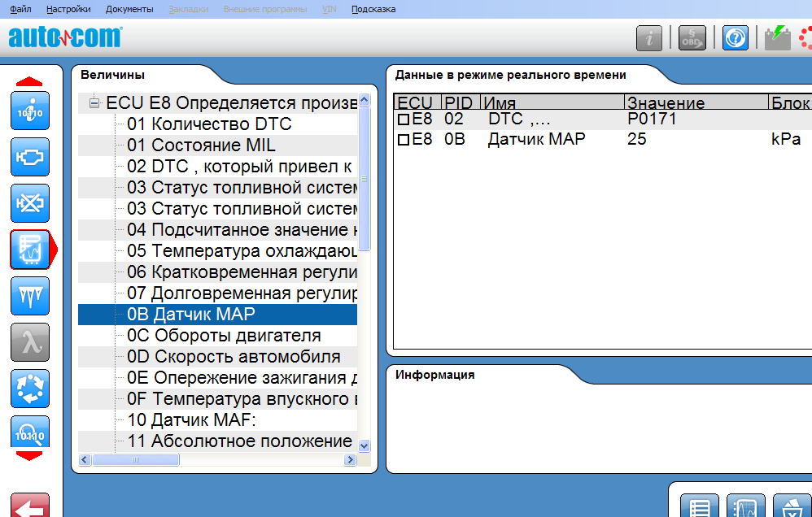Click the circular arrows icon in sidebar
812x517 pixels.
coord(29,389)
